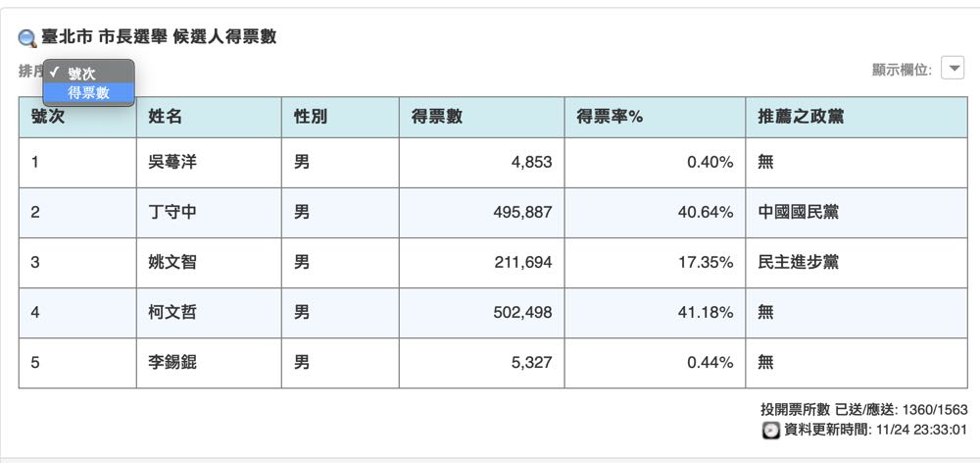Click the 中國國民黨 party cell

(x=798, y=212)
